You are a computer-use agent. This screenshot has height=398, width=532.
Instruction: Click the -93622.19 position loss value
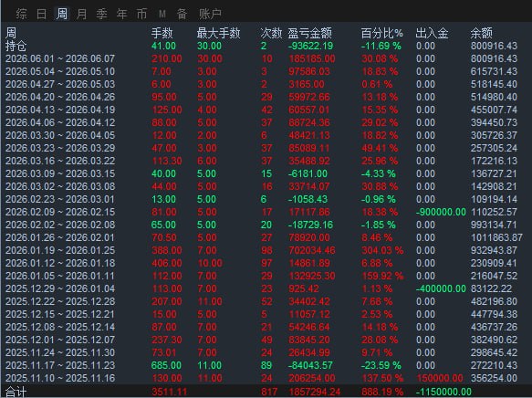pyautogui.click(x=311, y=46)
